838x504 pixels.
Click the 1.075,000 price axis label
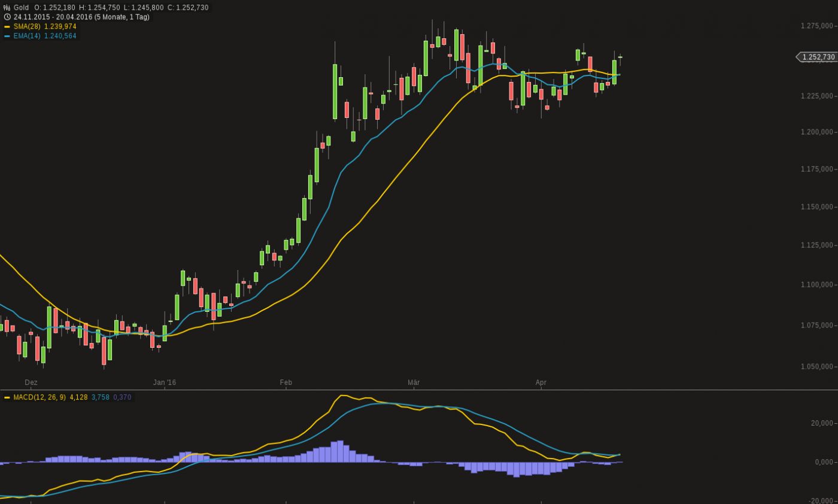[x=816, y=325]
